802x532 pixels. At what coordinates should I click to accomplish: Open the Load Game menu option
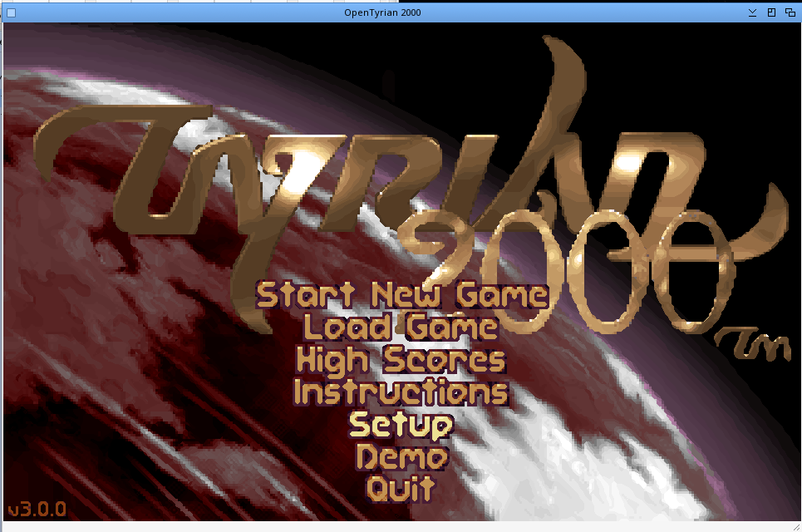(x=401, y=327)
